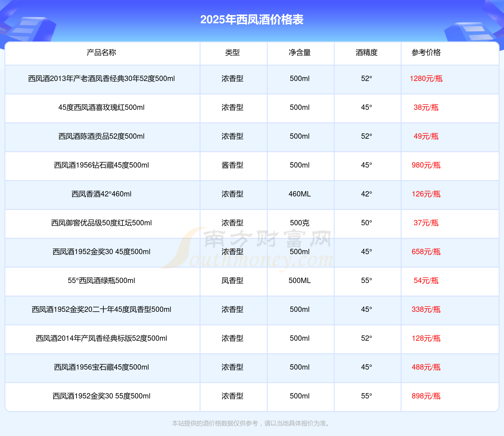Click 500ml in the 338元/瓶 row
This screenshot has height=436, width=504.
(x=300, y=309)
